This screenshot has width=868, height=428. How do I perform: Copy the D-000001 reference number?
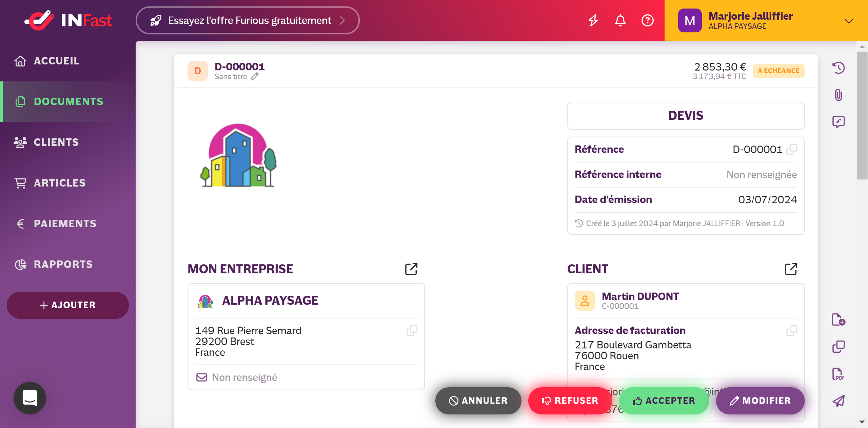792,149
